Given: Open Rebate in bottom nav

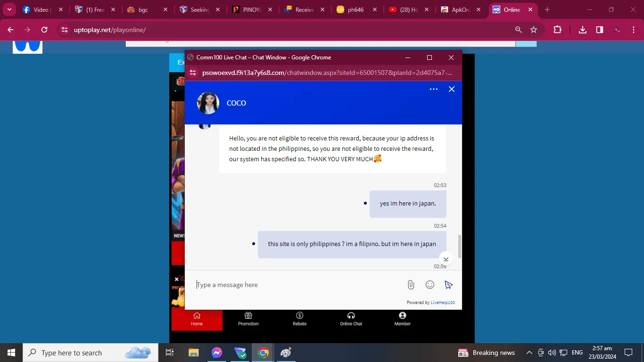Looking at the screenshot, I should (x=299, y=319).
